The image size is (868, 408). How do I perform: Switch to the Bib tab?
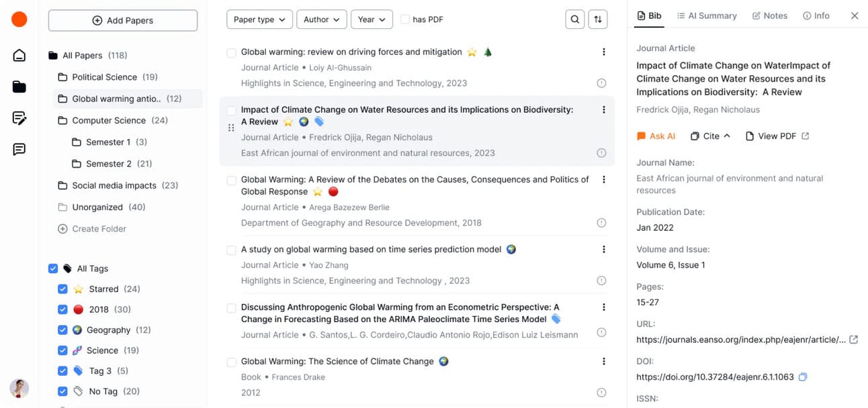coord(649,15)
